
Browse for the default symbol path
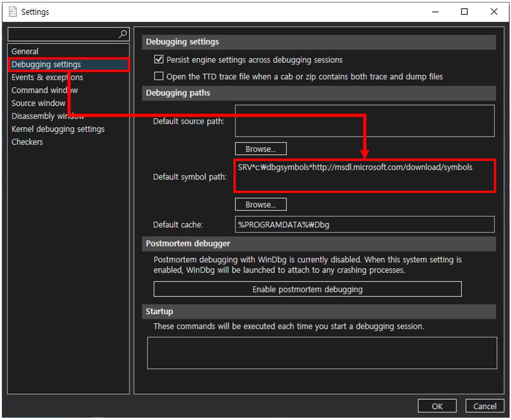(260, 204)
